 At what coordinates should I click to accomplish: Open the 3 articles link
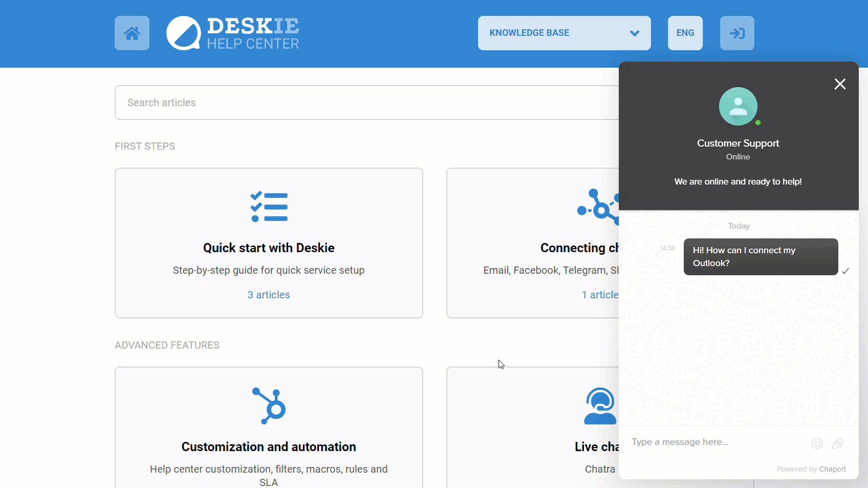269,295
